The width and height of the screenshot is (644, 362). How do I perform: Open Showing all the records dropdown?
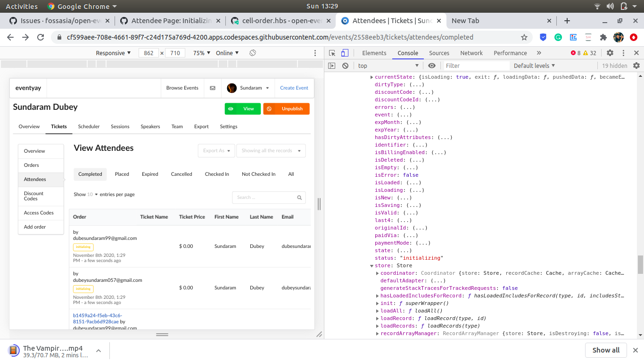271,151
